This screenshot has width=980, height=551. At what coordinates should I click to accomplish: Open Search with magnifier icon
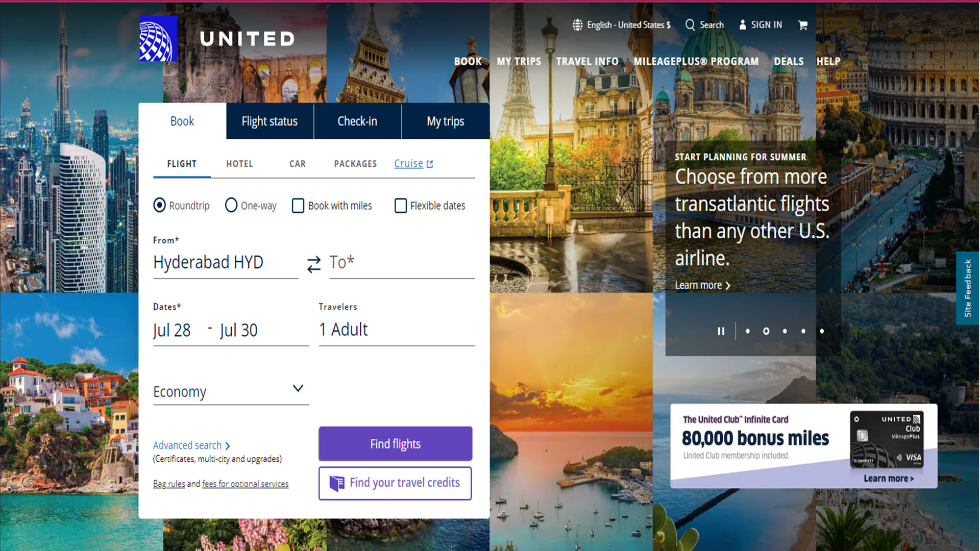pyautogui.click(x=704, y=25)
